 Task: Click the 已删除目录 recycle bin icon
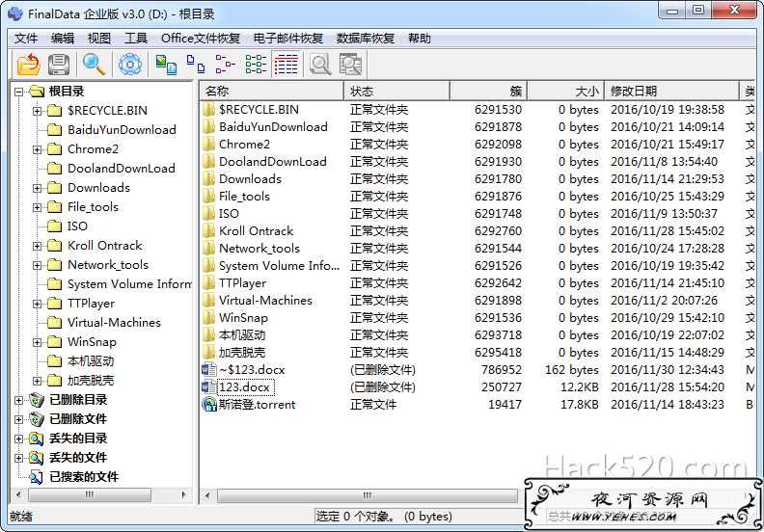[37, 400]
